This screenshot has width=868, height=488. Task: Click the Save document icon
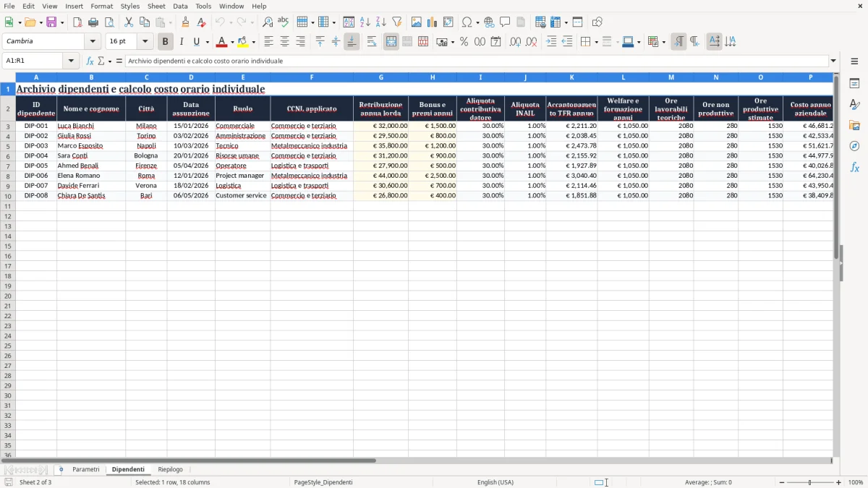[x=51, y=22]
